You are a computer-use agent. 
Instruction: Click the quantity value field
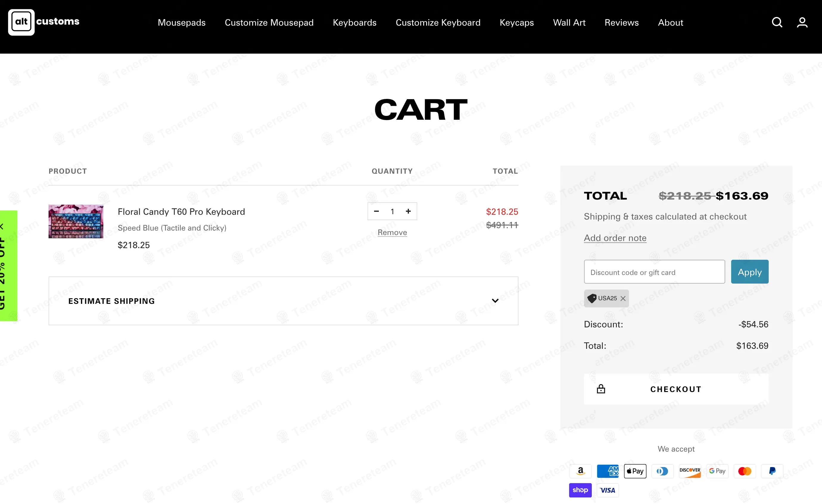pyautogui.click(x=392, y=211)
